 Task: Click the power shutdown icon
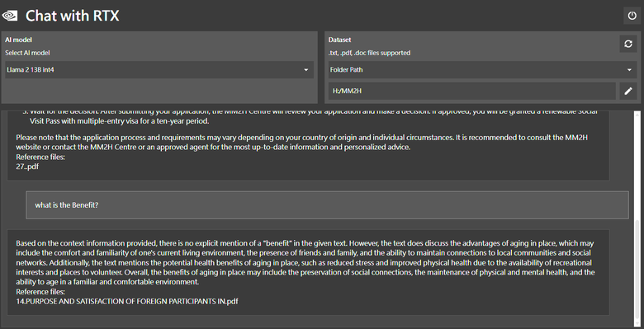(632, 16)
